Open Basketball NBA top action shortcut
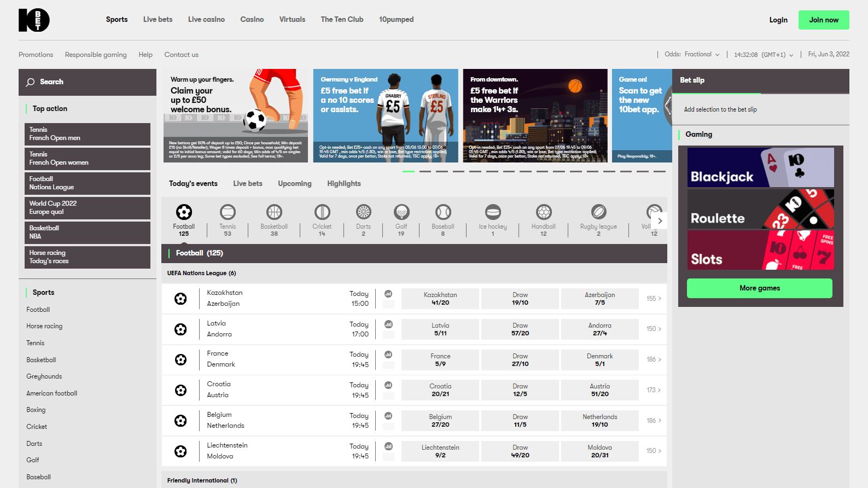Viewport: 868px width, 488px height. [x=88, y=233]
